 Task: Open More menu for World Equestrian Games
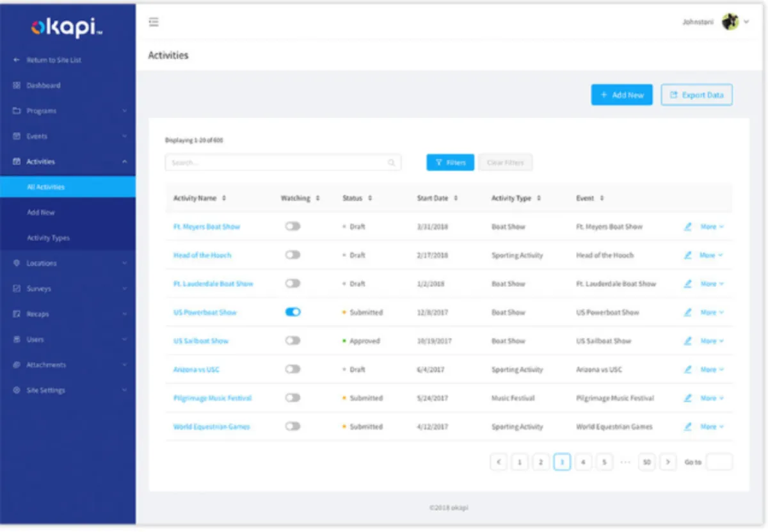point(712,426)
